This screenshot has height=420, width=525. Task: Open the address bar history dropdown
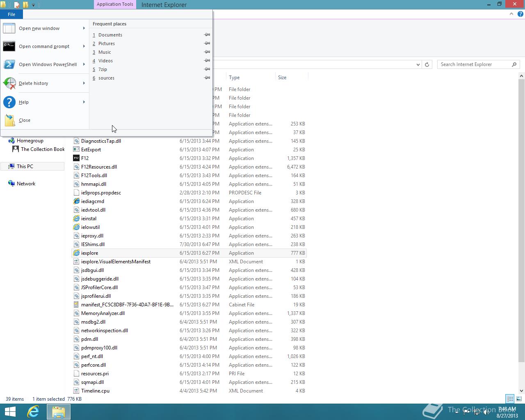[418, 64]
